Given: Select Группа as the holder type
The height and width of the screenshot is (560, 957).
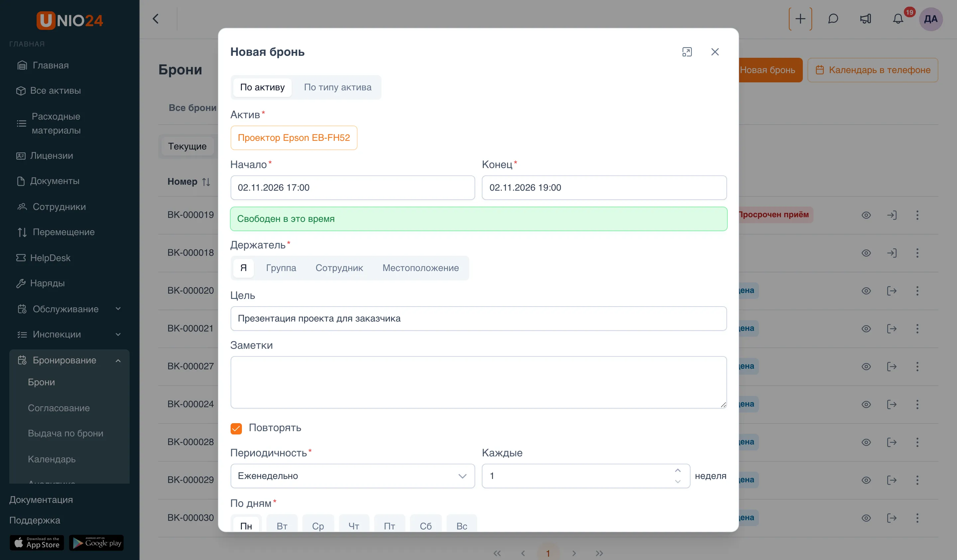Looking at the screenshot, I should [x=281, y=268].
